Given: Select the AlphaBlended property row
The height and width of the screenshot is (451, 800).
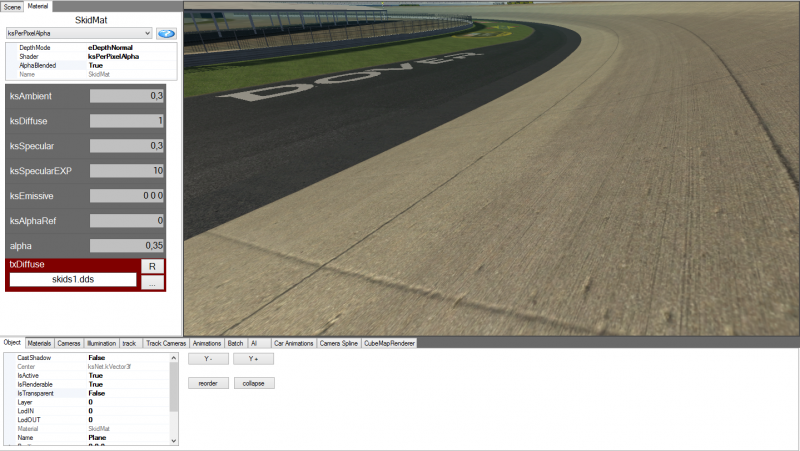Looking at the screenshot, I should click(x=92, y=65).
